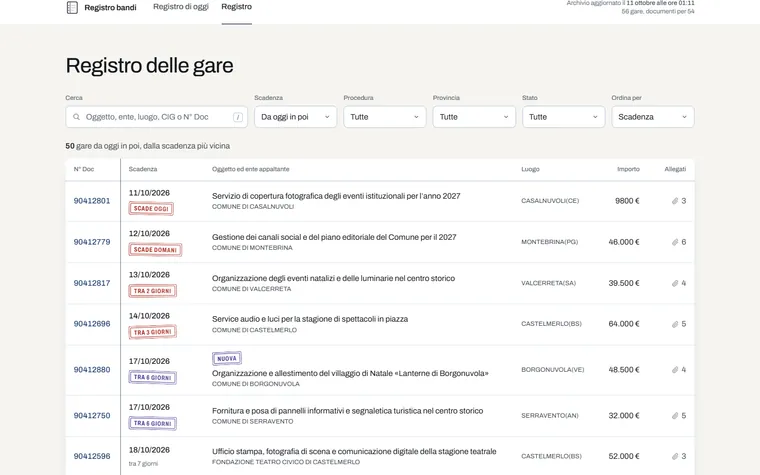Switch to the Registro di oggi tab

[181, 7]
